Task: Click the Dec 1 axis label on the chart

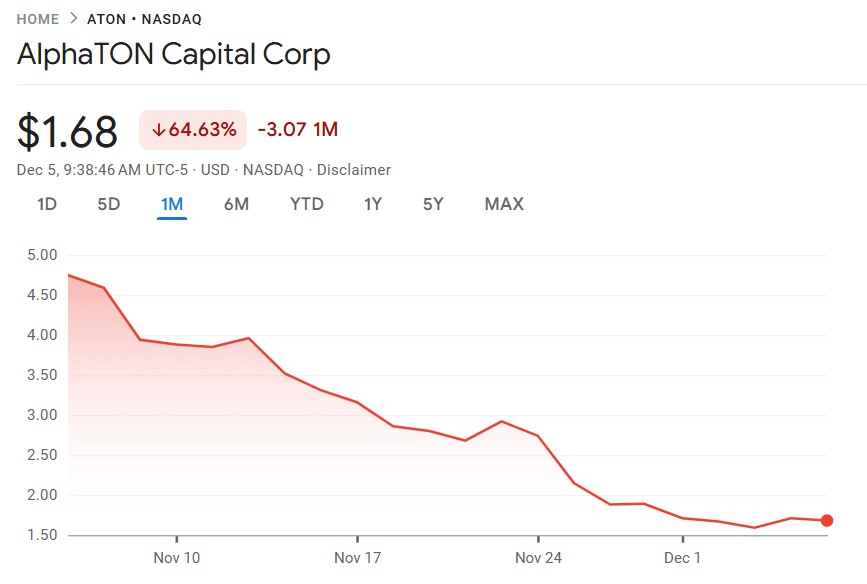Action: (683, 558)
